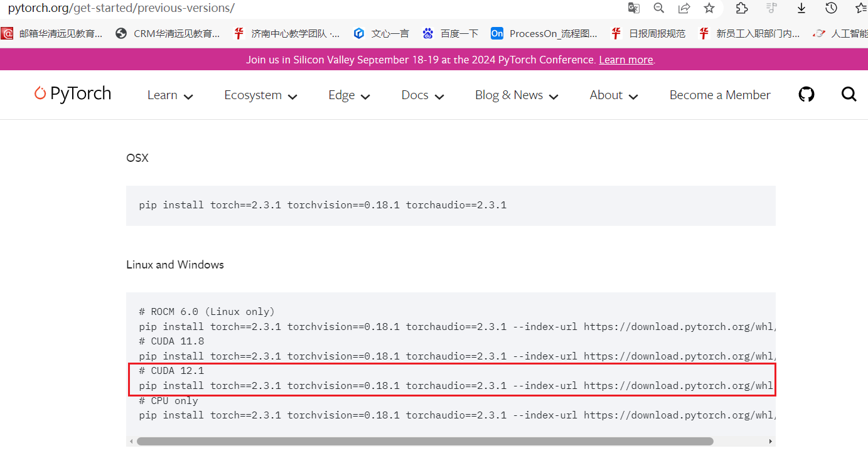Image resolution: width=868 pixels, height=463 pixels.
Task: Open the CRM华清远见教育 bookmark
Action: click(168, 33)
